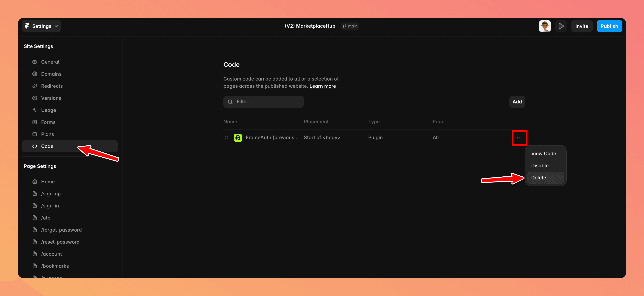
Task: Click the /bookmarks page icon
Action: 35,266
